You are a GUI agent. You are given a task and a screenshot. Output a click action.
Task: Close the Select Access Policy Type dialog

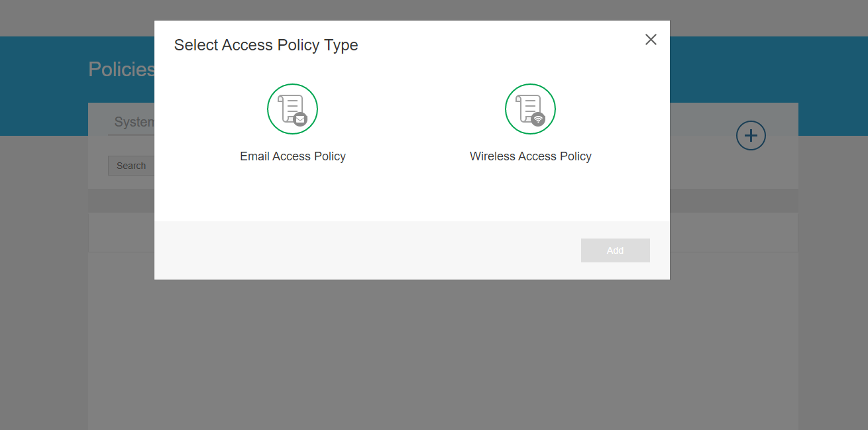click(651, 40)
